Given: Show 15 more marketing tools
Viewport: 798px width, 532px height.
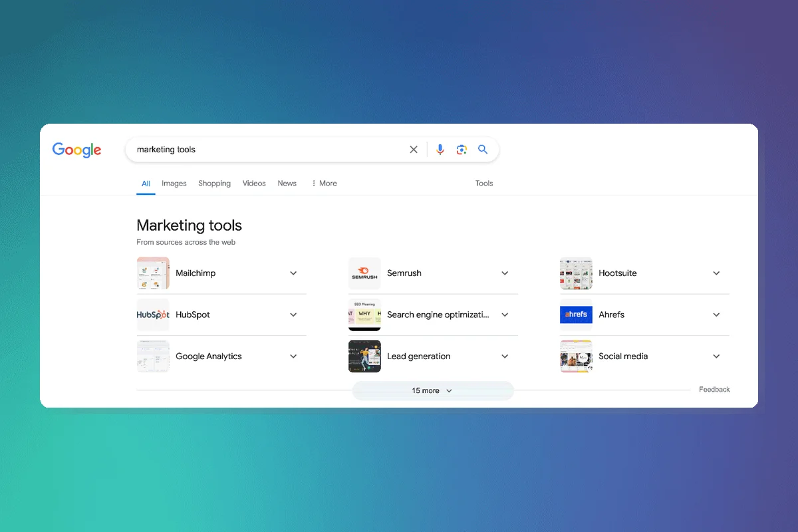Looking at the screenshot, I should pyautogui.click(x=433, y=390).
